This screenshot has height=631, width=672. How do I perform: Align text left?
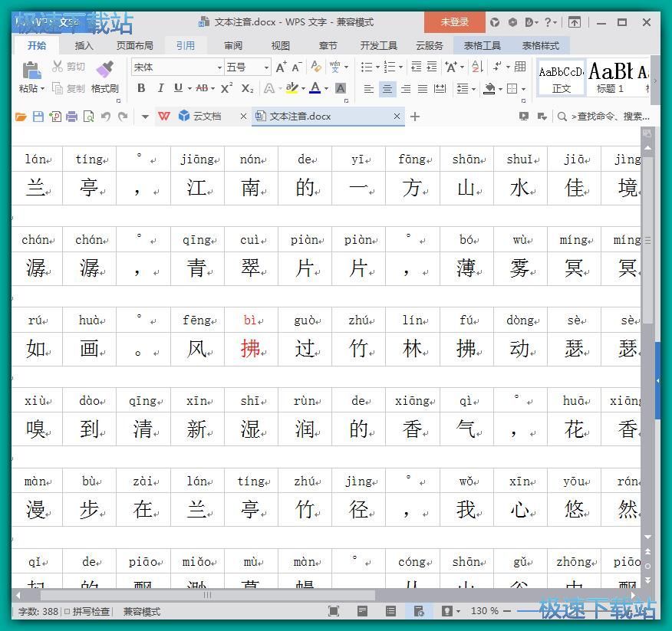click(x=368, y=89)
